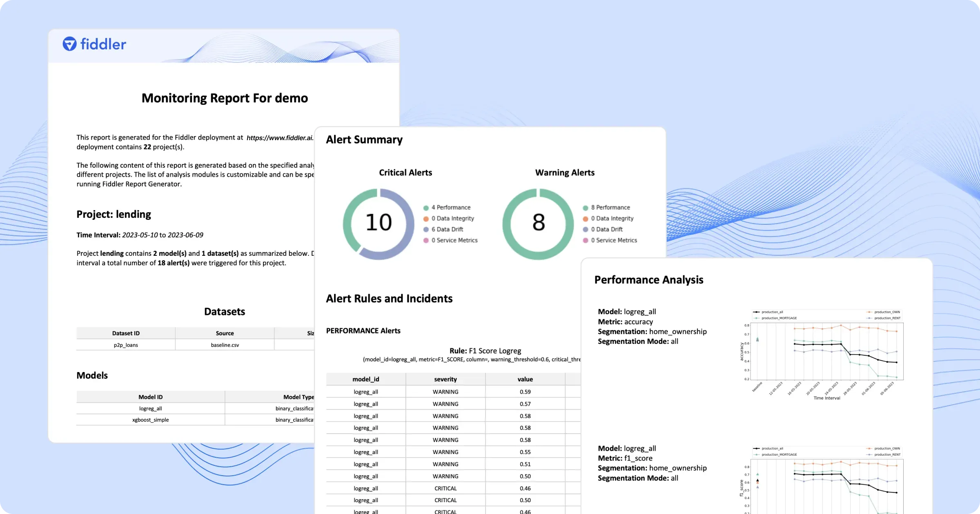Image resolution: width=980 pixels, height=514 pixels.
Task: Click the 'severity' column header
Action: click(x=445, y=379)
